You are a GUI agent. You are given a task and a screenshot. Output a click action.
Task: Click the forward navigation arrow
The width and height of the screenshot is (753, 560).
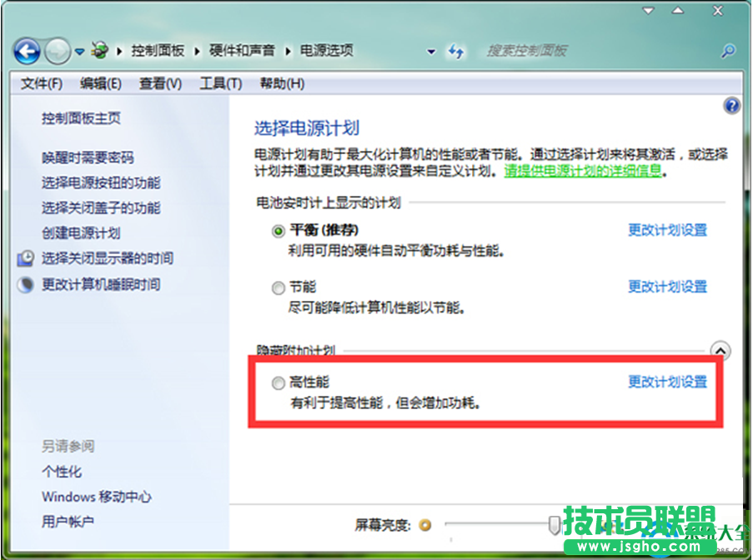tap(57, 51)
